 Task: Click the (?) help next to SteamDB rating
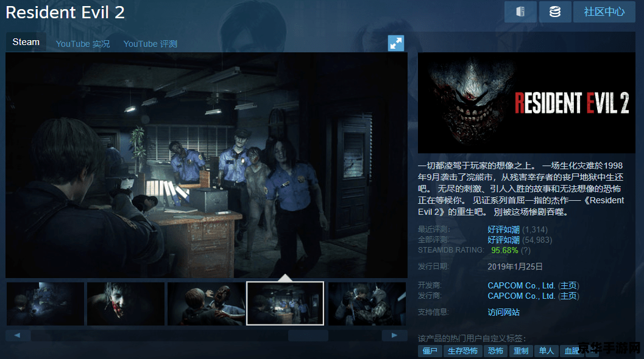pos(526,250)
